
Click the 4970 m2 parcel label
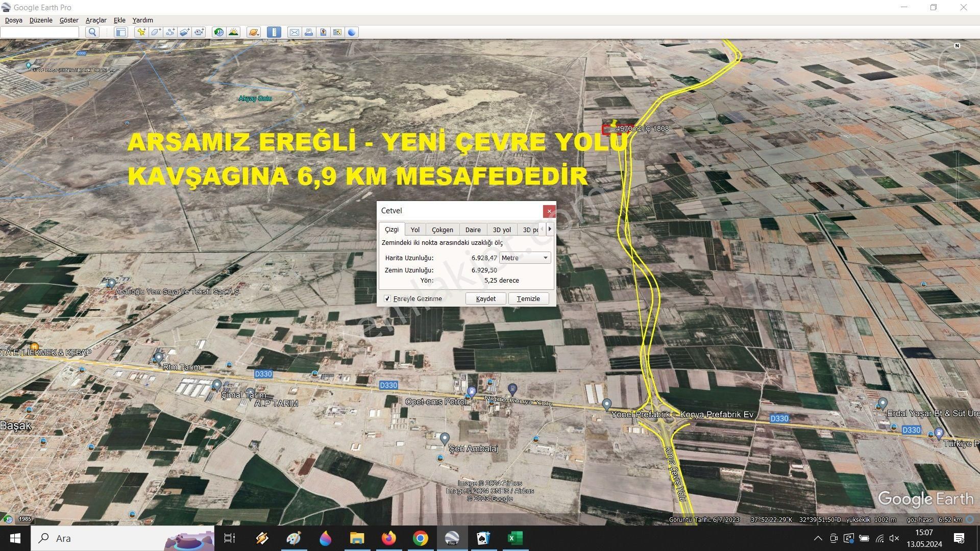click(x=642, y=129)
